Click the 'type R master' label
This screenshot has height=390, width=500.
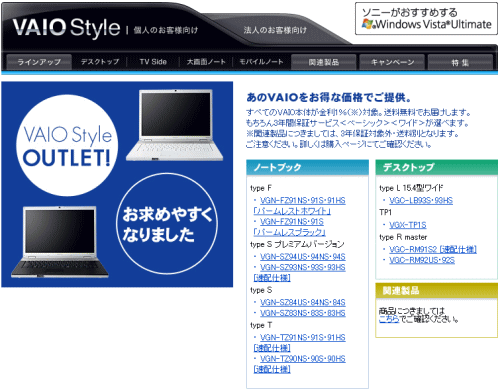coord(403,237)
